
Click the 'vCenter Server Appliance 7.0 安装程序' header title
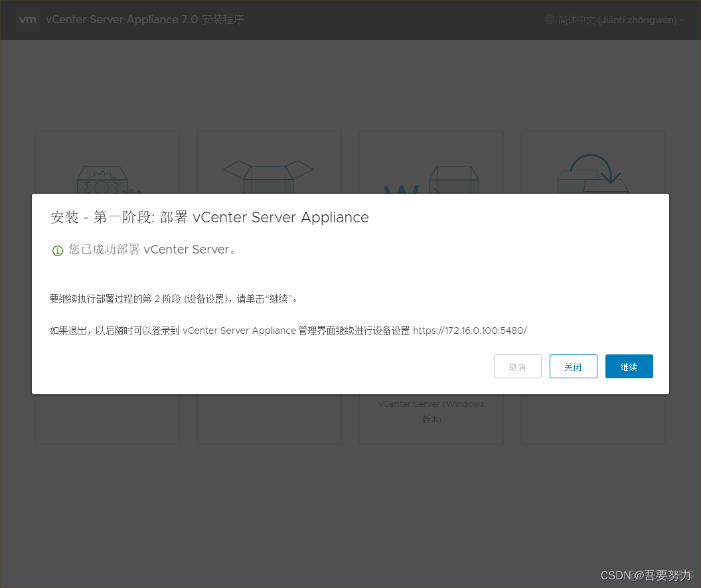(x=145, y=20)
